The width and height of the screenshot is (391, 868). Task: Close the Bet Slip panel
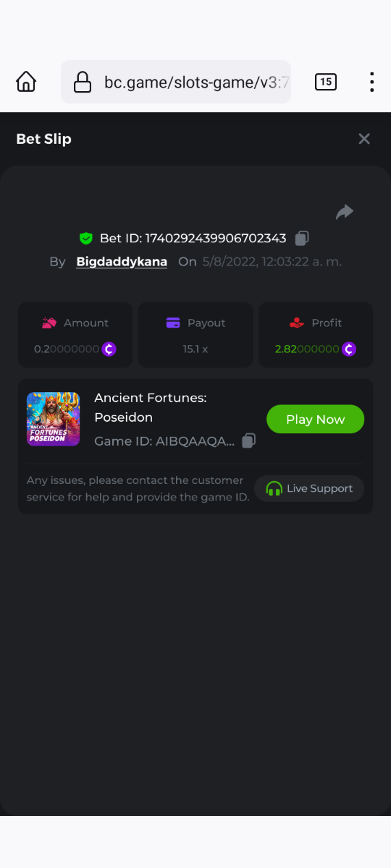coord(364,139)
